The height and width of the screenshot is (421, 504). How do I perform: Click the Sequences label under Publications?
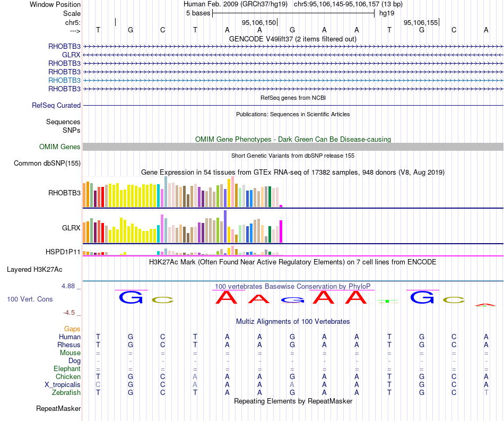tap(63, 122)
